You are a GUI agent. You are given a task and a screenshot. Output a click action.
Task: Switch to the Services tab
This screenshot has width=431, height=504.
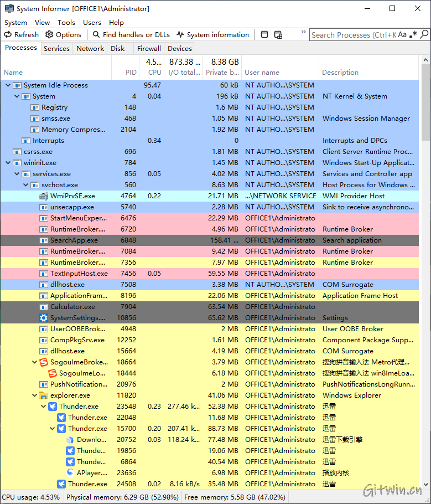[x=56, y=49]
